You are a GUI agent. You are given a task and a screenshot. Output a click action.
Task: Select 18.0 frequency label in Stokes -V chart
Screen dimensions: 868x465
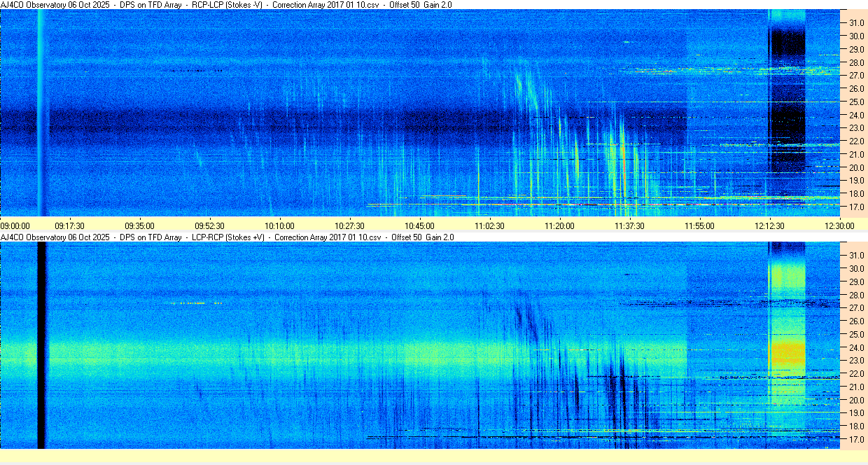click(x=857, y=194)
